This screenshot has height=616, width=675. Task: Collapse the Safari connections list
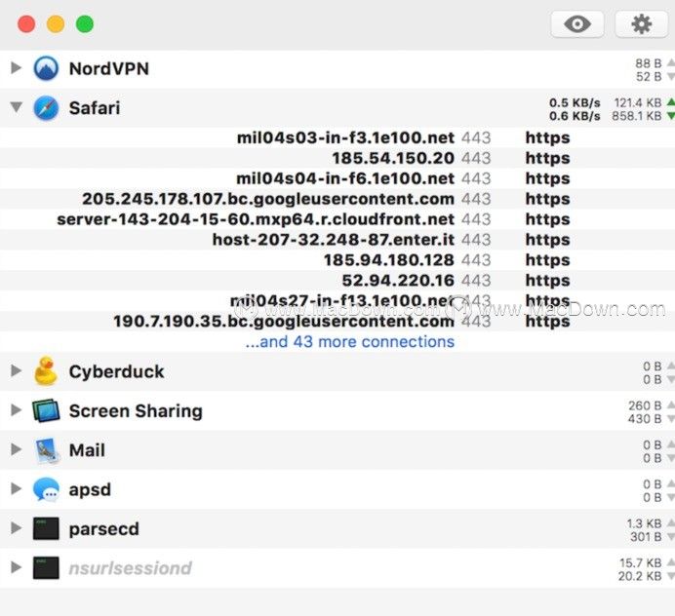click(16, 106)
